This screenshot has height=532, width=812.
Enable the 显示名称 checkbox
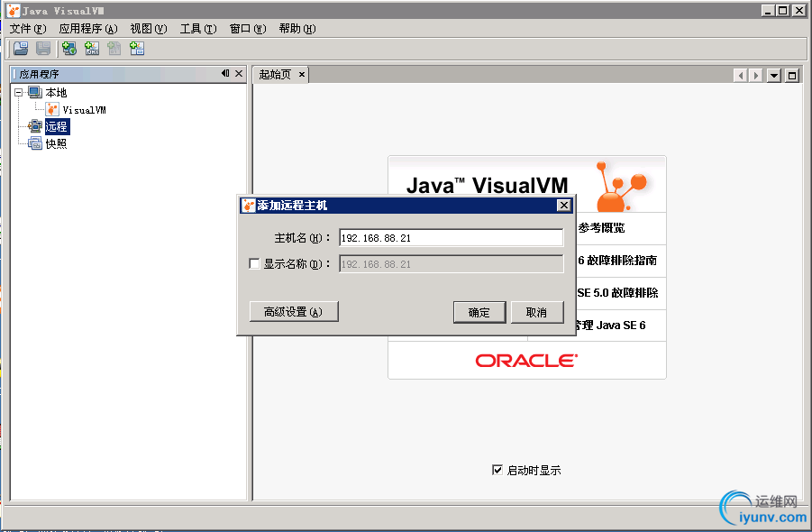254,263
